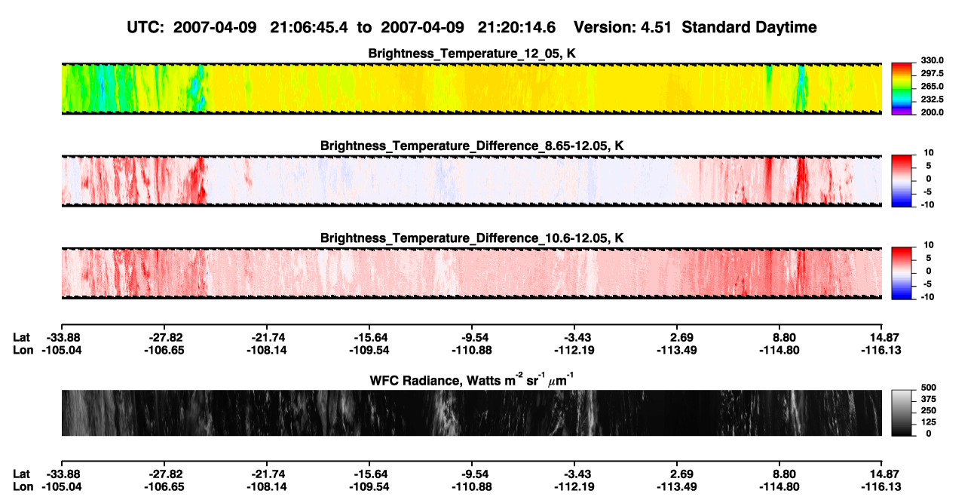Click the "WFC Radiance, Watts m-2 sr-1 µm-1" title
The width and height of the screenshot is (980, 503).
(x=473, y=379)
